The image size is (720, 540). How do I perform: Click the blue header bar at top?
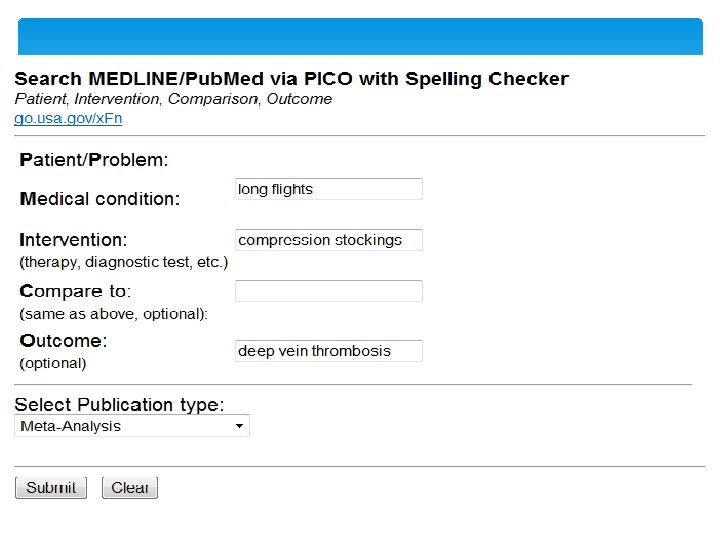point(360,37)
